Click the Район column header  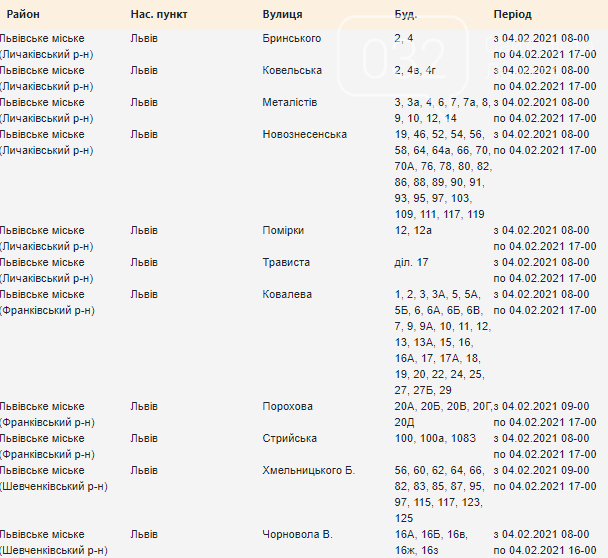tap(23, 14)
